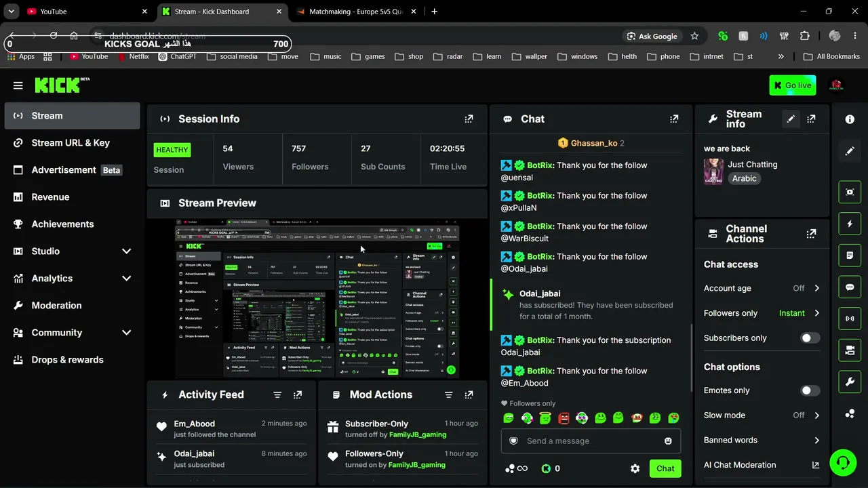Click the info icon in right rail
The width and height of the screenshot is (868, 488).
click(850, 119)
